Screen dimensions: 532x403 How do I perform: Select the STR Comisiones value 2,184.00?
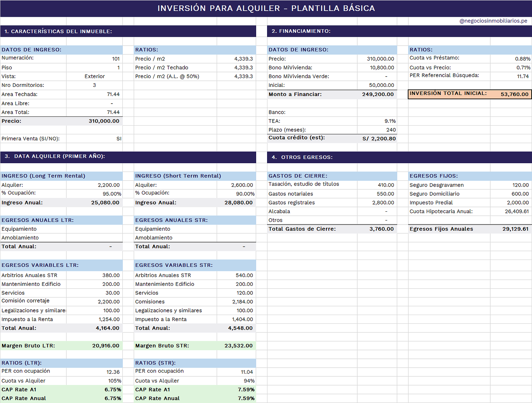(x=236, y=302)
